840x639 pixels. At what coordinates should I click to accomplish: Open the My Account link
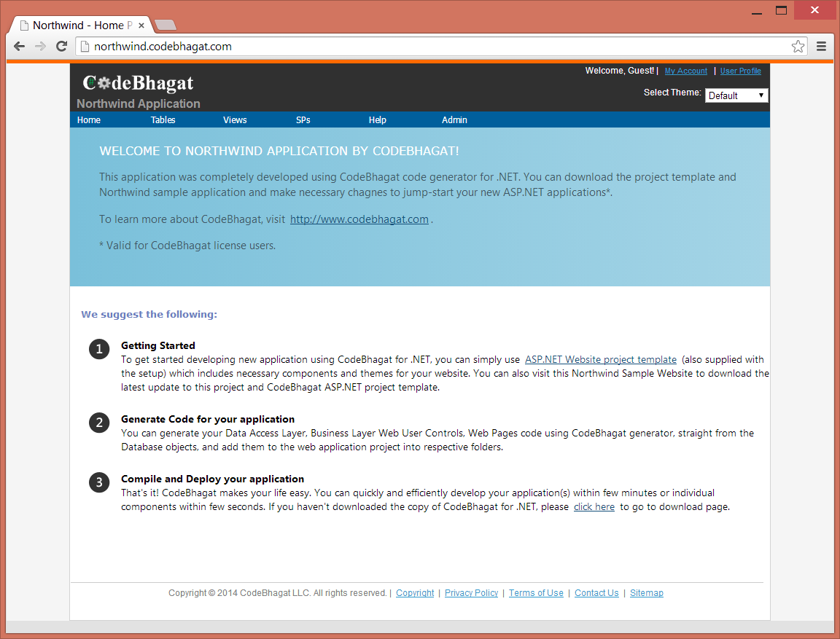coord(685,71)
